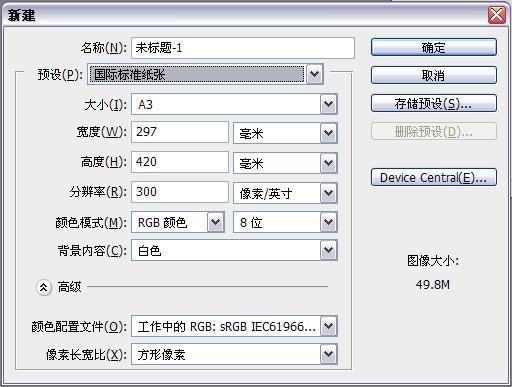Click the 分辨率 input field showing 300

point(180,192)
